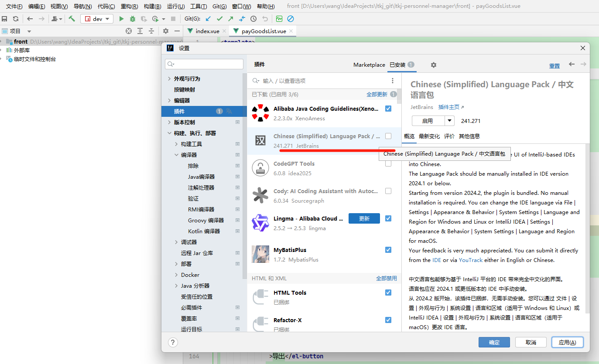This screenshot has width=599, height=364.
Task: Navigate back with the left arrow toolbar icon
Action: tap(30, 19)
